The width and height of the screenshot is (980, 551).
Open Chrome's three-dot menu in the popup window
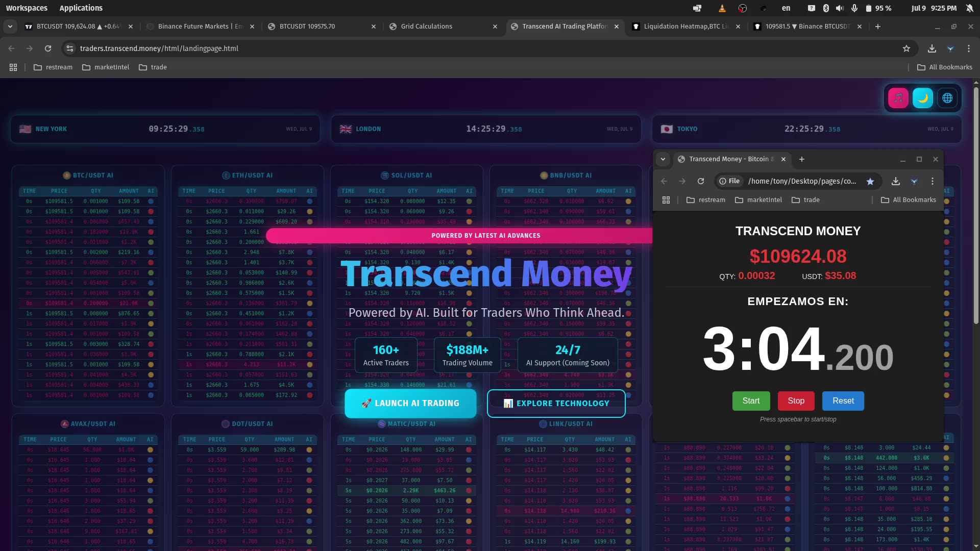932,181
